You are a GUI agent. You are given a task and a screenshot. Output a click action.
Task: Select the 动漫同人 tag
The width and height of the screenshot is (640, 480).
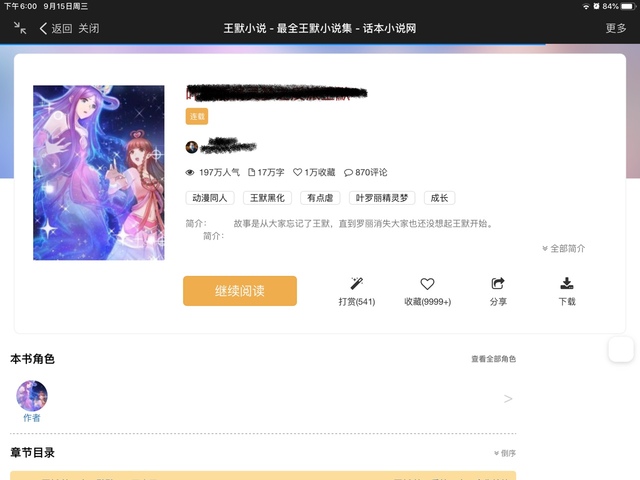pyautogui.click(x=211, y=198)
